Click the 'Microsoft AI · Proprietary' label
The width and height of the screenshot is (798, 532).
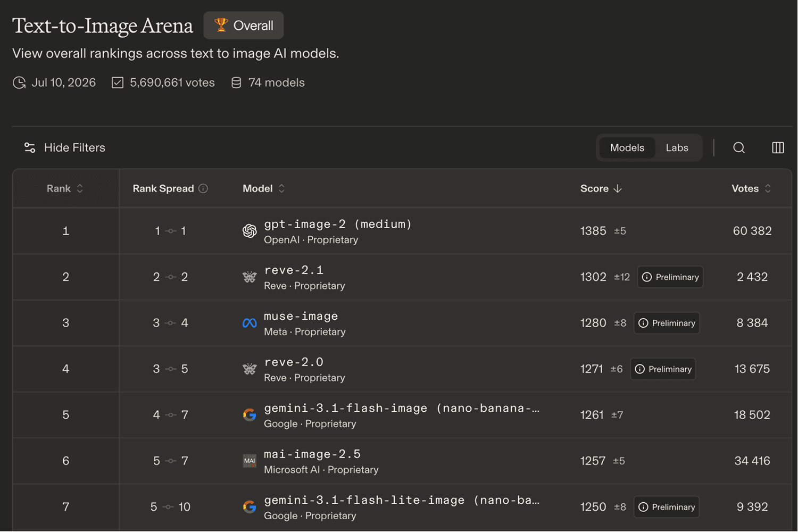pos(321,470)
